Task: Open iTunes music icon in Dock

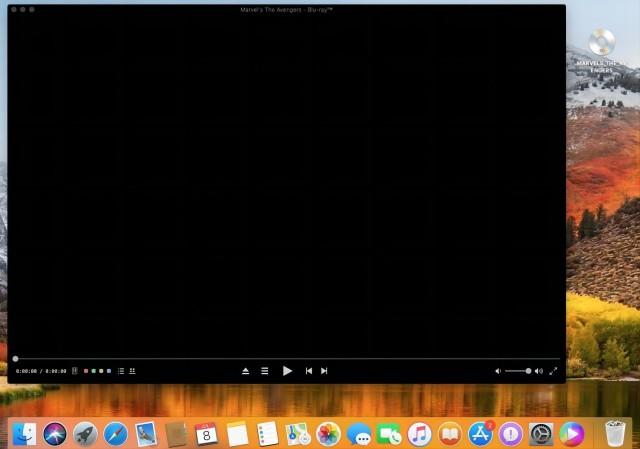Action: click(419, 434)
